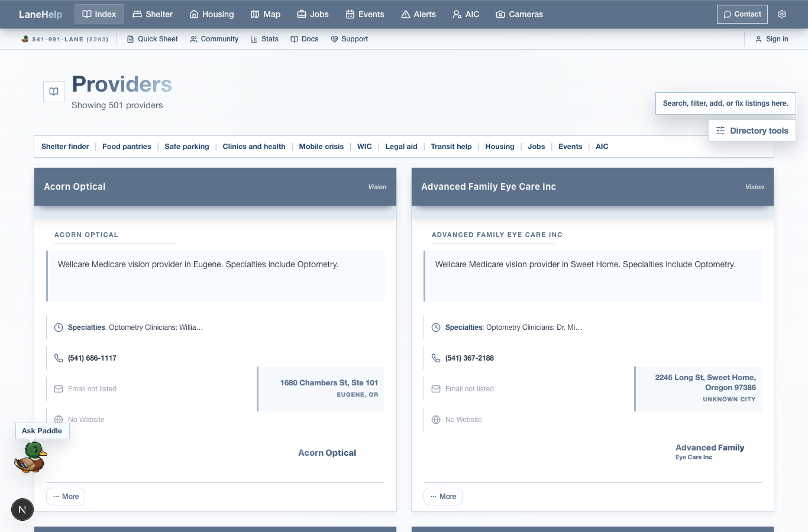The height and width of the screenshot is (532, 808).
Task: Open the Quick Sheet link
Action: point(153,39)
